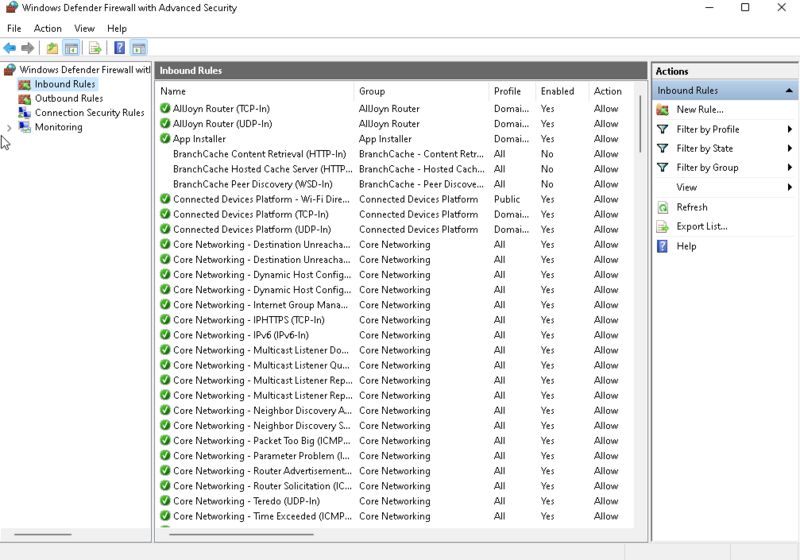Select Connected Devices Platform - Wi-Fi Direct rule
The image size is (800, 560).
point(261,199)
